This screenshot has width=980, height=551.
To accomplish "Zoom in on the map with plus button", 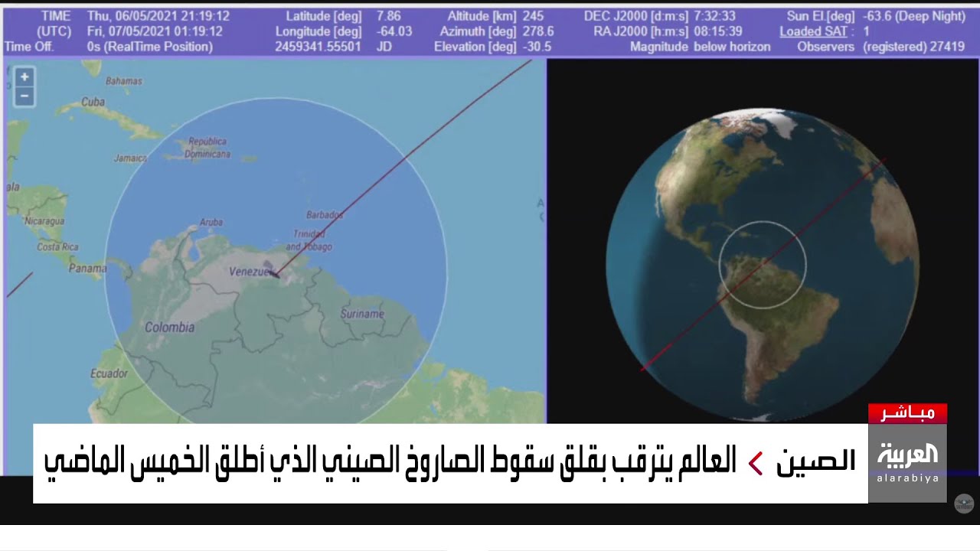I will tap(24, 77).
